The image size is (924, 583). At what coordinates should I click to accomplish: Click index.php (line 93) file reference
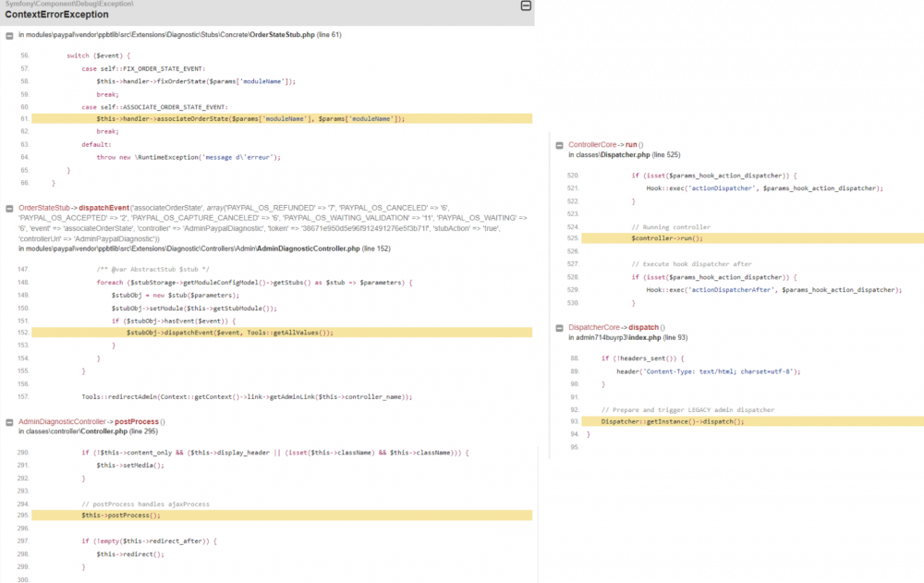(658, 338)
